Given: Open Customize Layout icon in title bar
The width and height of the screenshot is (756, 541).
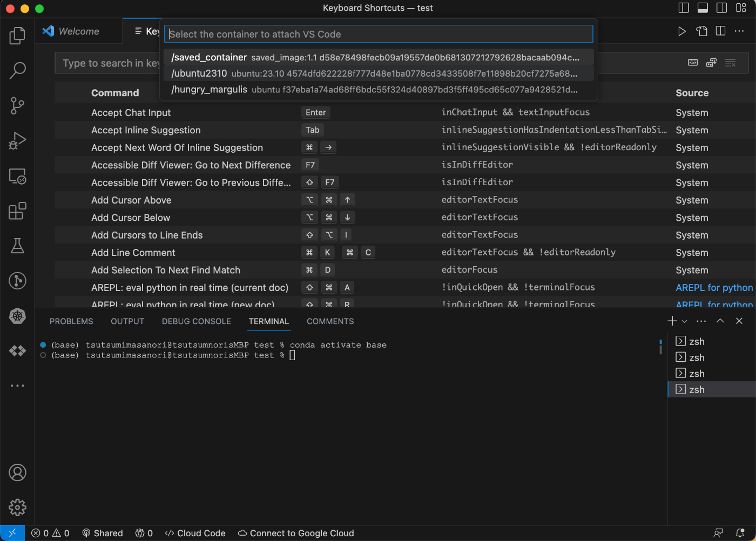Looking at the screenshot, I should click(x=741, y=8).
